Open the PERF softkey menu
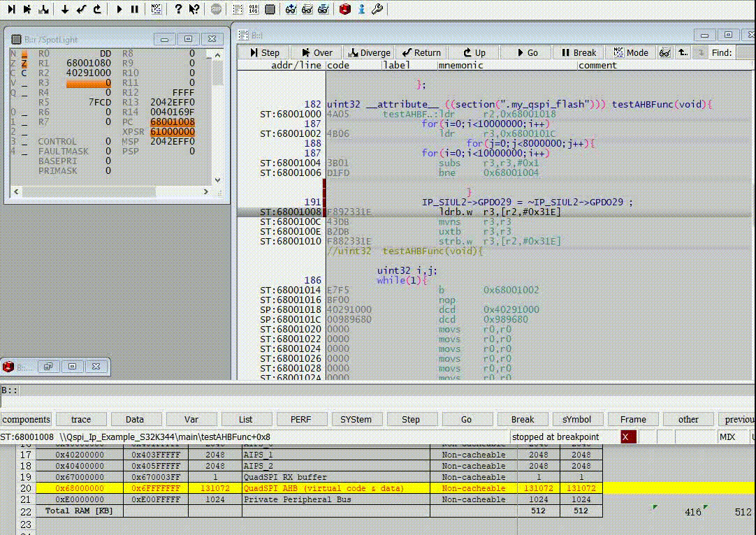This screenshot has width=756, height=535. coord(301,419)
